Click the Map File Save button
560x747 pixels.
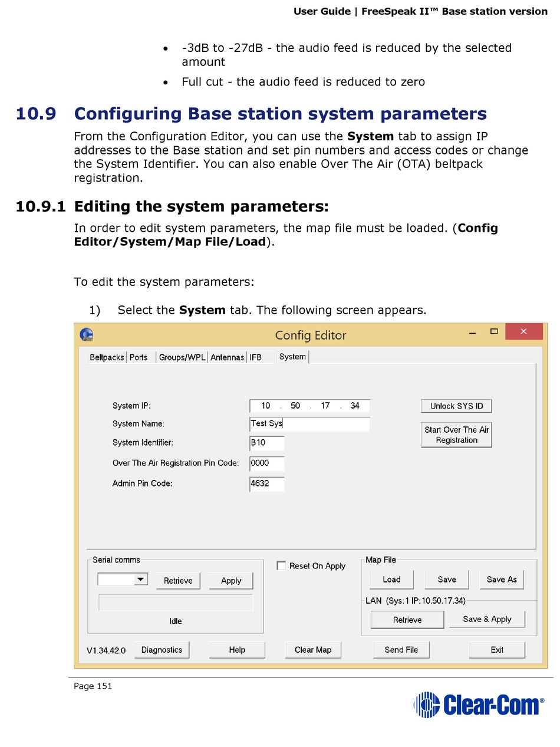click(x=447, y=580)
